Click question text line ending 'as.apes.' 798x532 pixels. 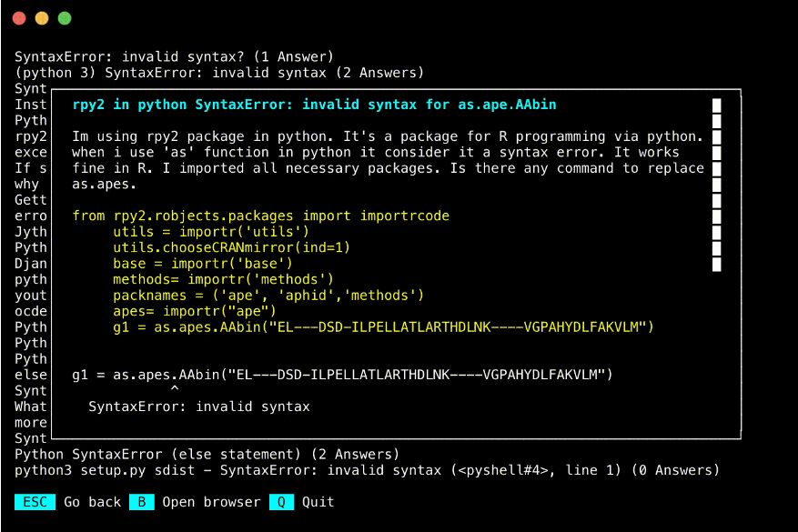(x=105, y=184)
